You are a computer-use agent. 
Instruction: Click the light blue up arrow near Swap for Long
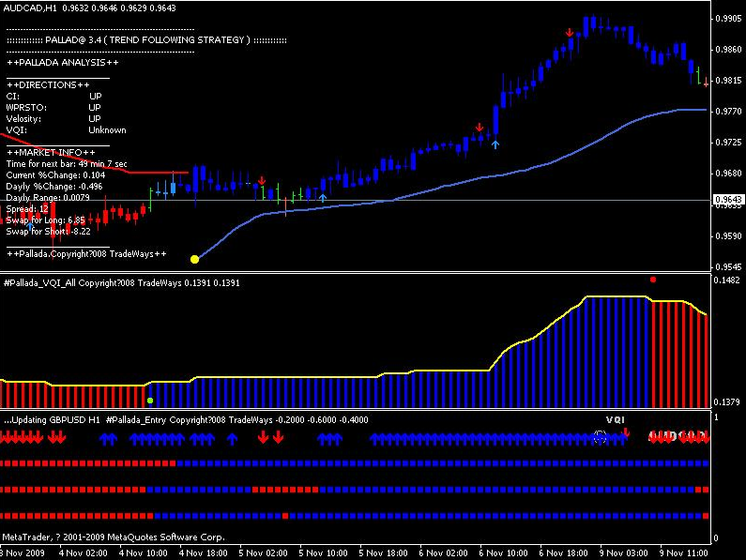(30, 226)
